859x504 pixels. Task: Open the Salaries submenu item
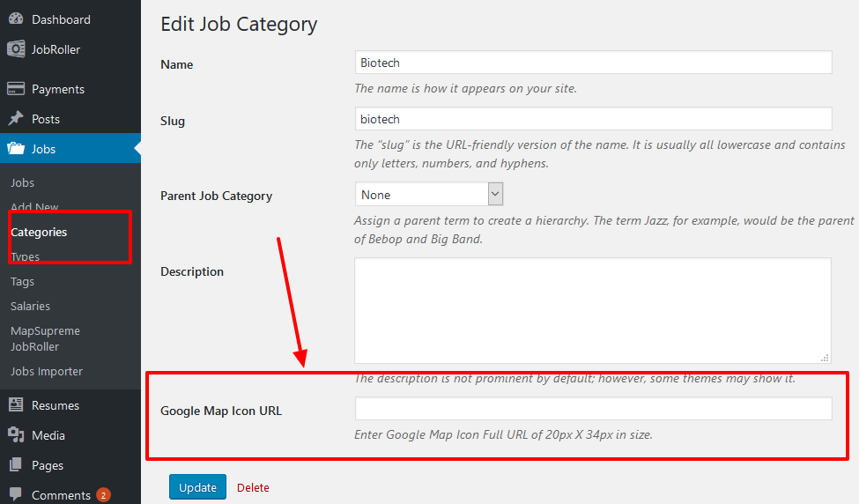(x=30, y=307)
